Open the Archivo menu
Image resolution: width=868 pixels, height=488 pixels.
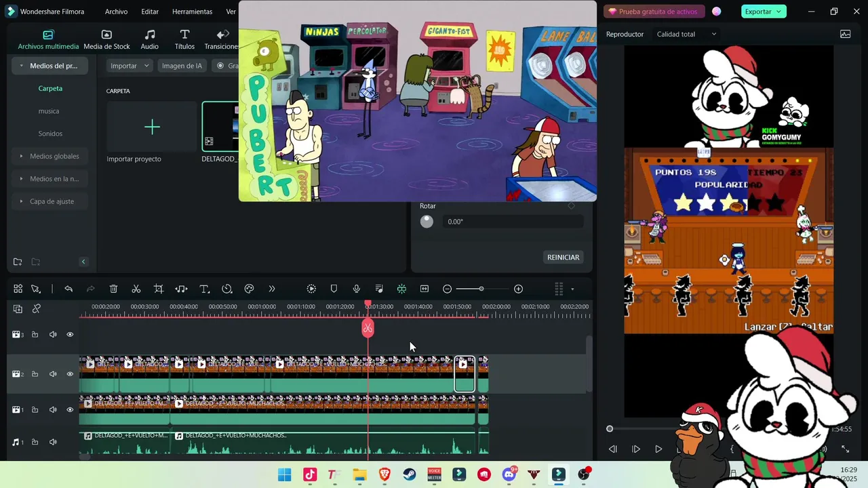pos(116,12)
